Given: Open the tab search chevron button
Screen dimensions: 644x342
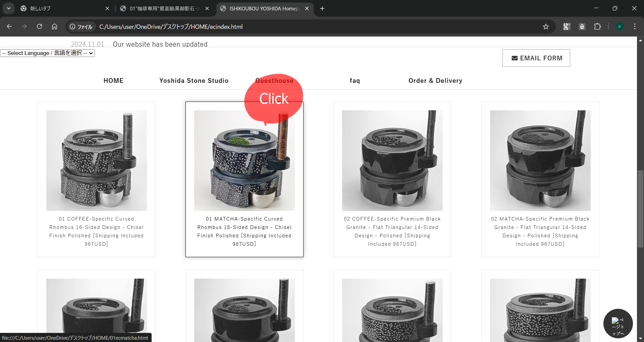Looking at the screenshot, I should coord(8,8).
